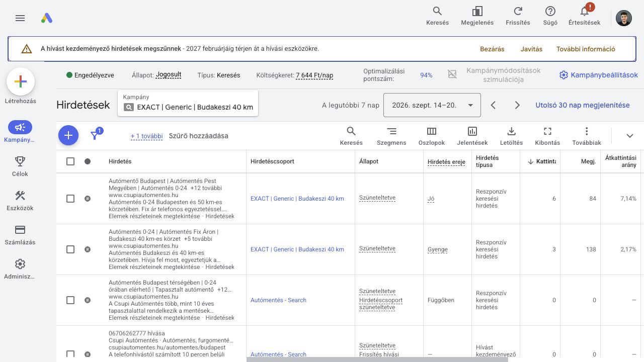Click Javítás on the warning banner
The width and height of the screenshot is (644, 362).
coord(531,49)
